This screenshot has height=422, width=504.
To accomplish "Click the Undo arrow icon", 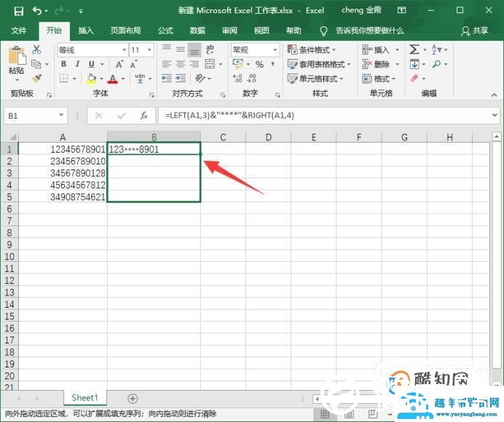I will [37, 11].
